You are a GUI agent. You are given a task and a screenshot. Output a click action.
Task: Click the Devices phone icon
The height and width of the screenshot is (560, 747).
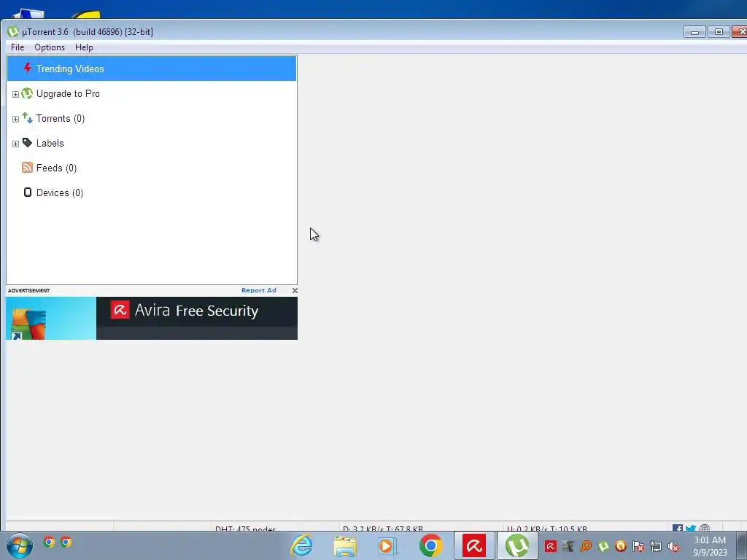28,192
